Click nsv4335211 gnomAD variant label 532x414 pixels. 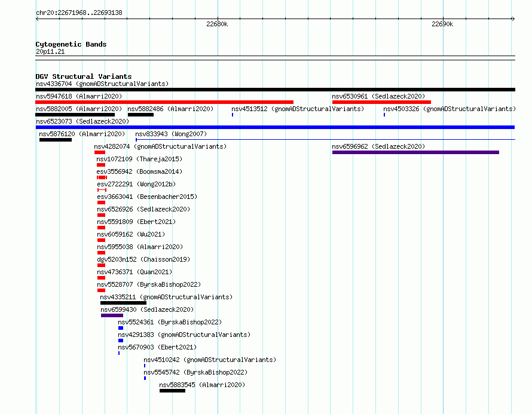[166, 297]
